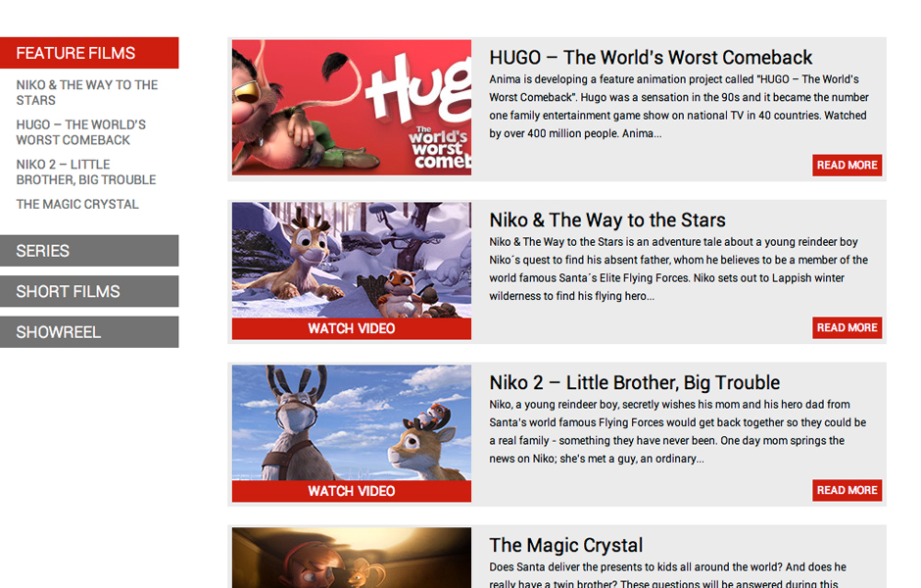This screenshot has height=588, width=921.
Task: Open the Short Films sidebar section
Action: [89, 291]
